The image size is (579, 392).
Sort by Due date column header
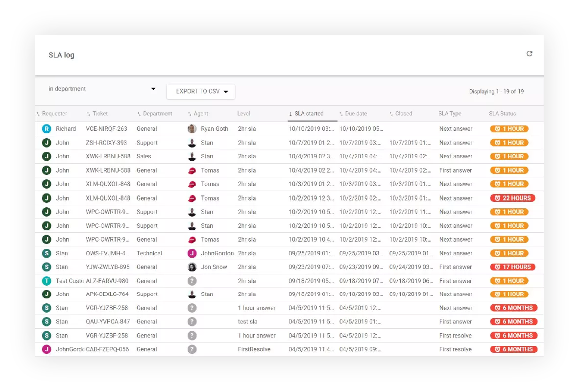pos(356,114)
